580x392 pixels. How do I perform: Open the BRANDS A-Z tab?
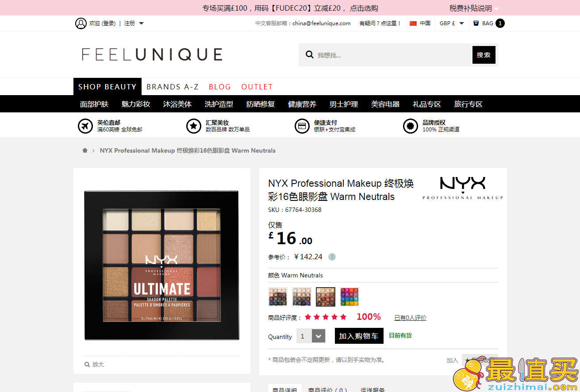[x=173, y=87]
